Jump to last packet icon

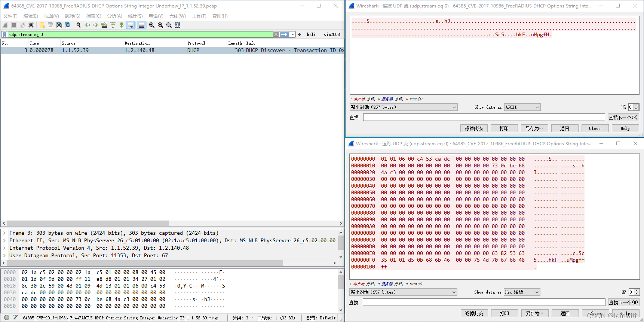(122, 25)
